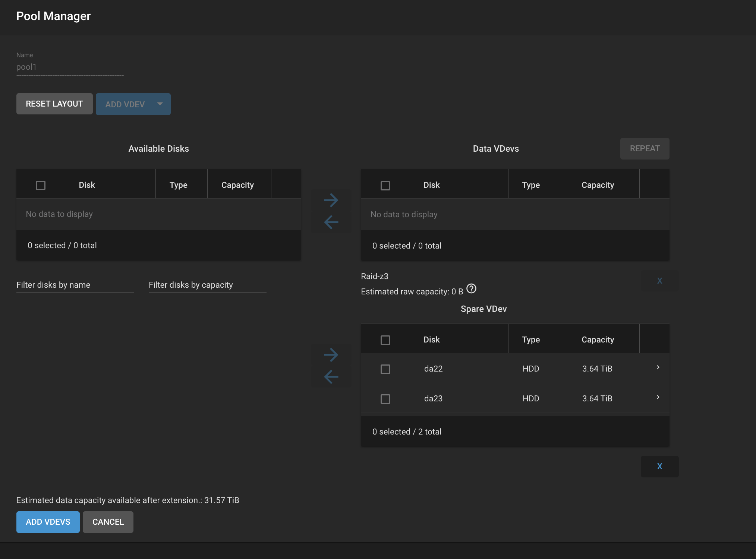Check the da22 disk checkbox
The height and width of the screenshot is (559, 756).
[x=385, y=369]
